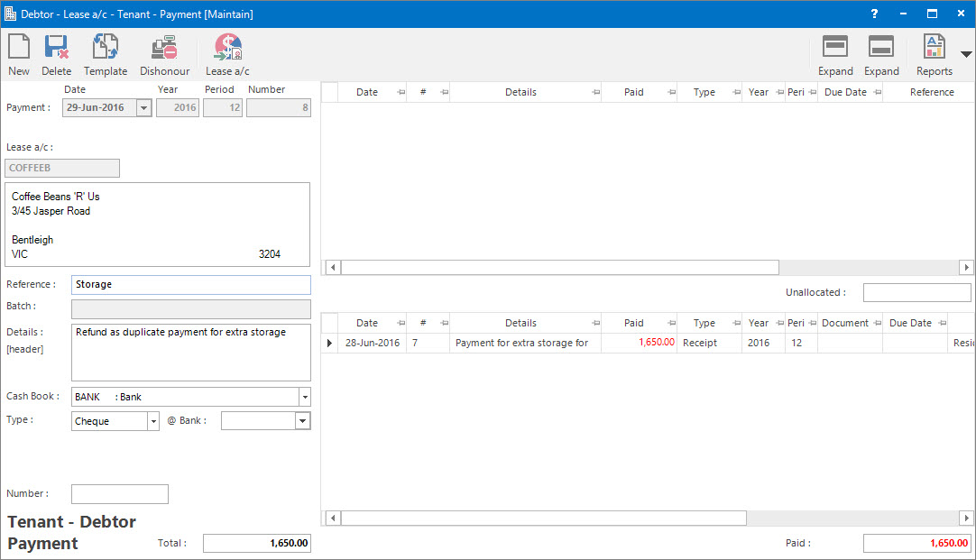Open the Lease a/c icon
This screenshot has width=976, height=560.
coord(227,55)
